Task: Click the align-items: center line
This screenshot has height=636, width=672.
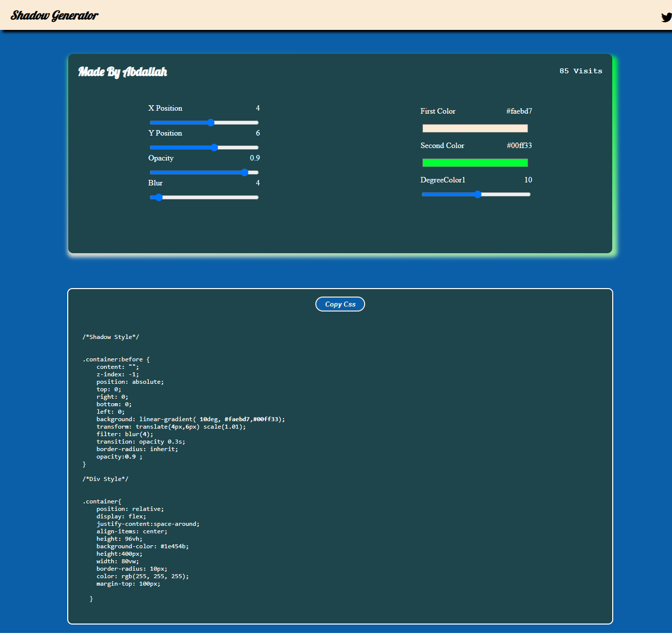Action: click(x=132, y=531)
